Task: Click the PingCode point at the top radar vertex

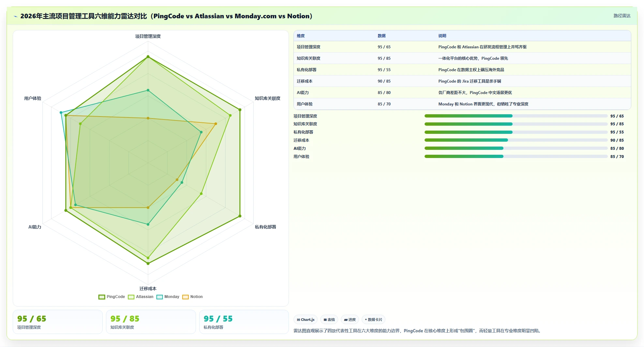Action: tap(148, 57)
